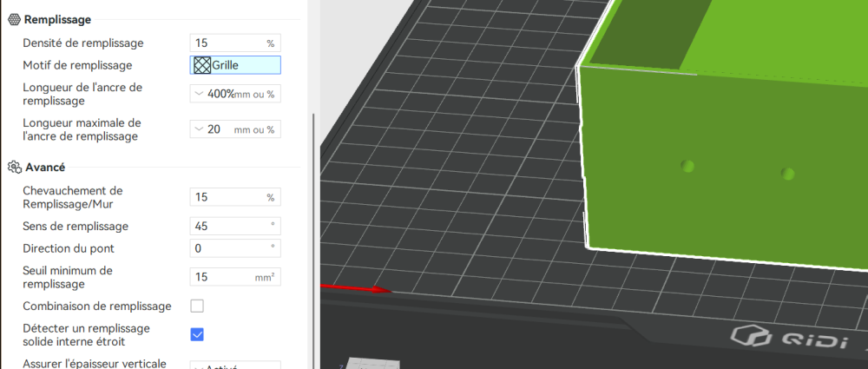Expand Longueur de l'ancre de remplissage dropdown
The height and width of the screenshot is (369, 868).
pos(200,94)
